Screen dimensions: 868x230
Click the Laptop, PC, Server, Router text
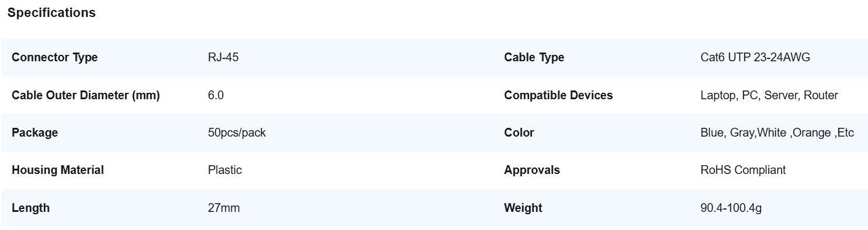769,95
